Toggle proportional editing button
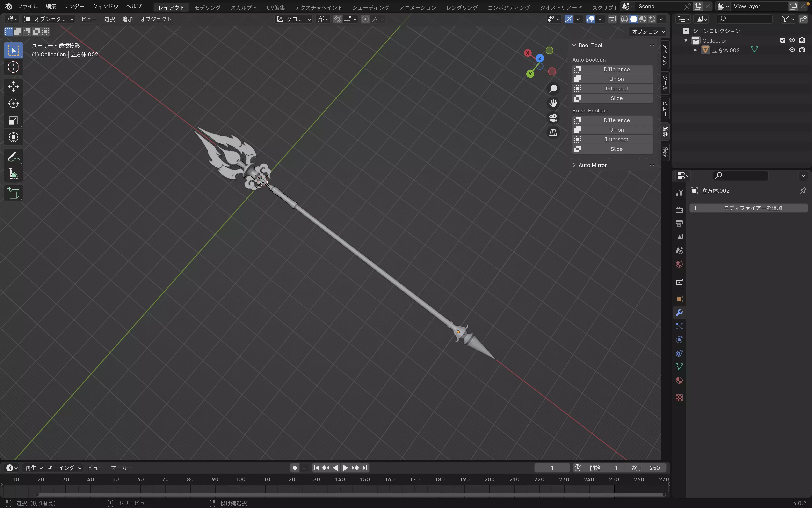812x508 pixels. pos(365,19)
